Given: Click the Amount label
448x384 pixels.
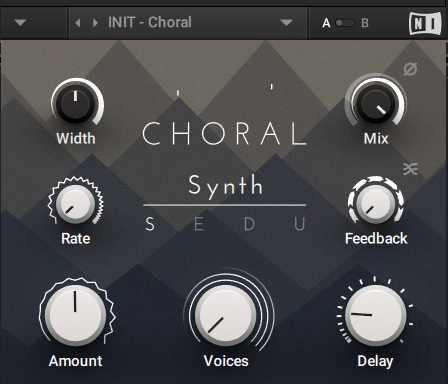Looking at the screenshot, I should (x=75, y=361).
